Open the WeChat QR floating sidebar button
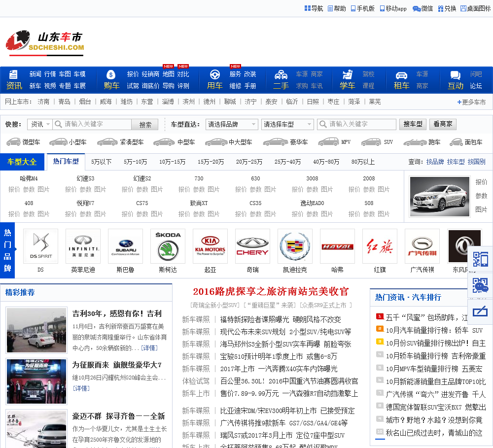The image size is (493, 448). coord(480,285)
